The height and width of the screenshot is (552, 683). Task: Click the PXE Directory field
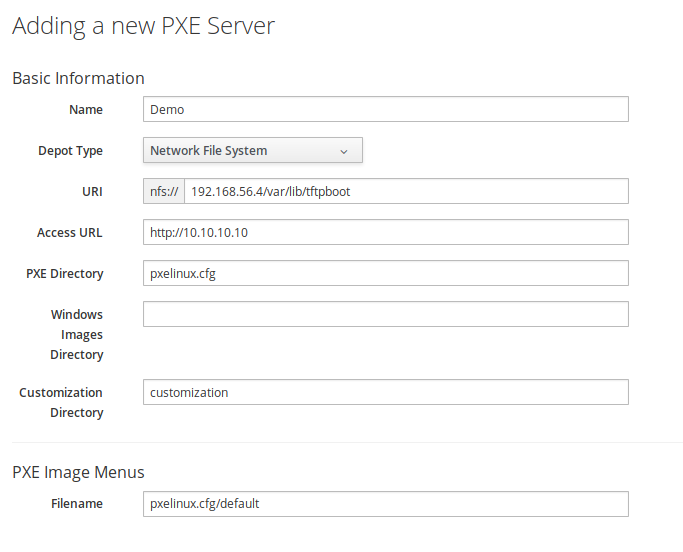pyautogui.click(x=385, y=273)
